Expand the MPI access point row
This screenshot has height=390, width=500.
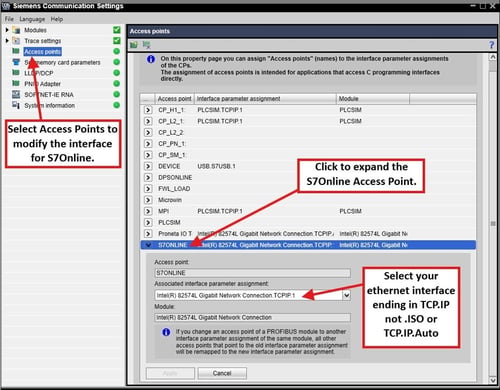click(148, 211)
